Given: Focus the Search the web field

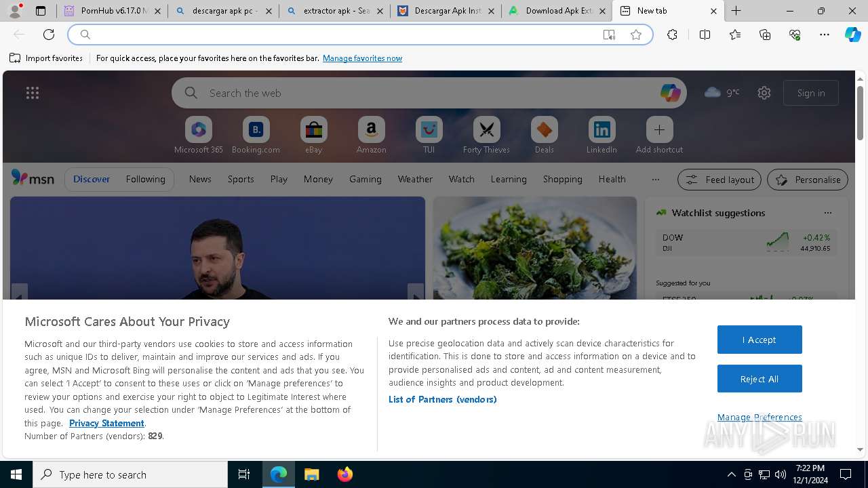Looking at the screenshot, I should coord(429,93).
